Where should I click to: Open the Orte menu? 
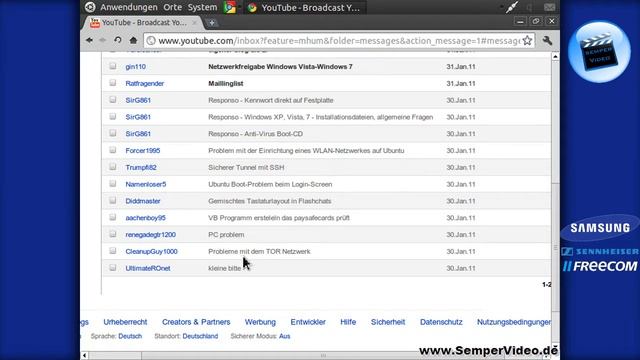(172, 7)
